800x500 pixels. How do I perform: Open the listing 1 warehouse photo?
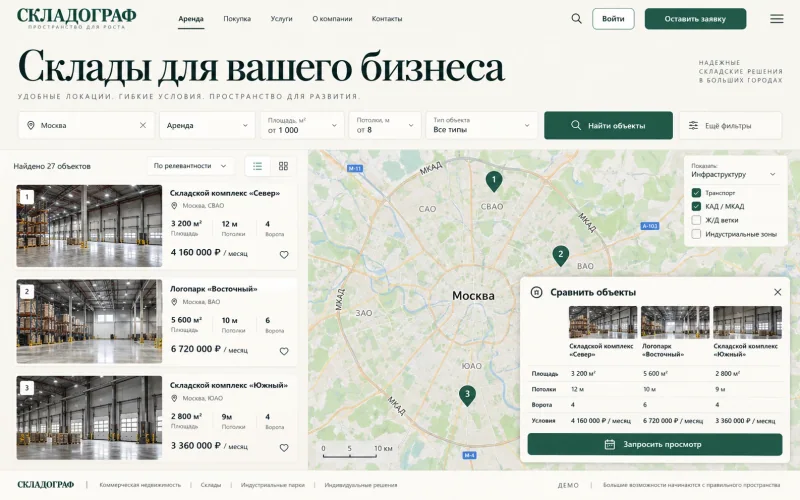tap(89, 226)
